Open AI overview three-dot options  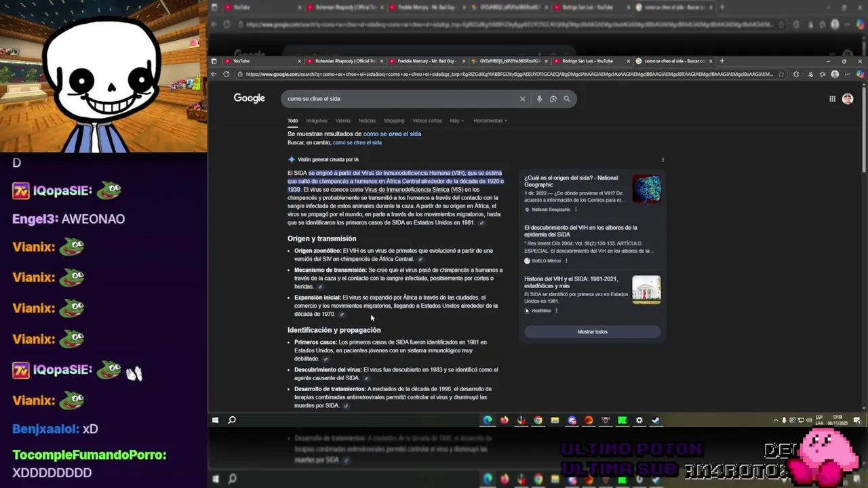tap(663, 160)
